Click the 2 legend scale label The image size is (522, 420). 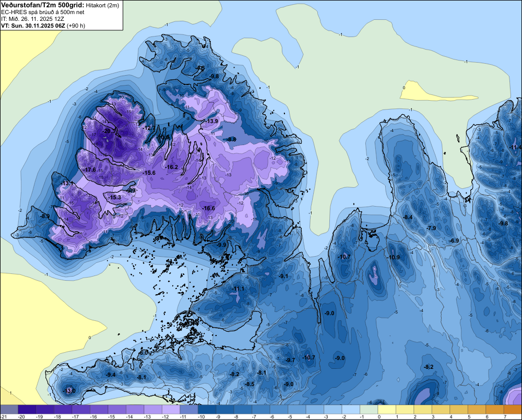click(x=415, y=417)
